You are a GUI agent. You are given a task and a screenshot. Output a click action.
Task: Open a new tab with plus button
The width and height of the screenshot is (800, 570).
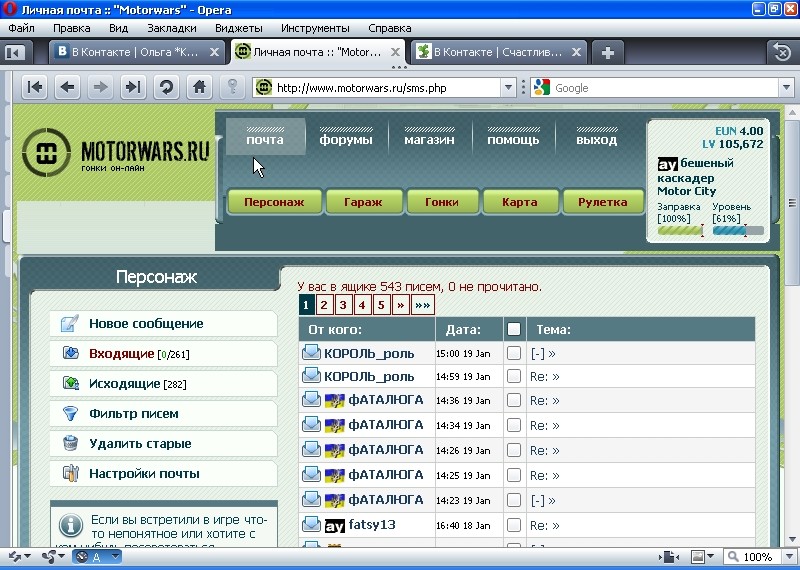[607, 53]
